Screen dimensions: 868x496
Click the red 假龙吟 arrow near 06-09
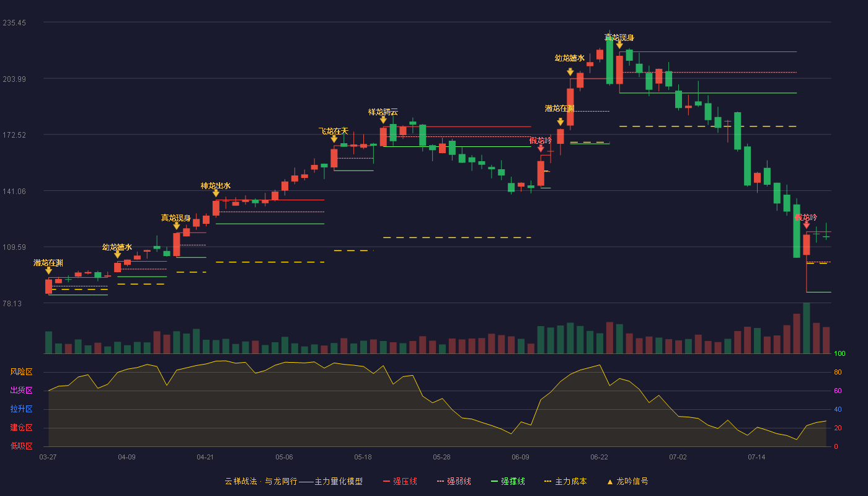541,148
